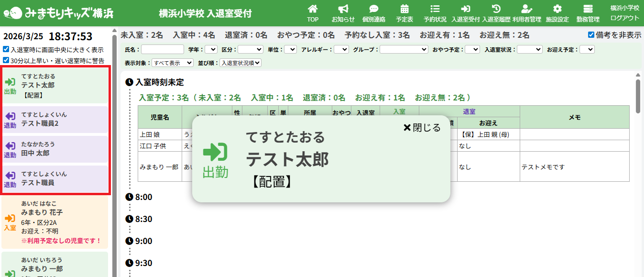Open 利用者管理 user edit icon
This screenshot has width=644, height=277.
(x=526, y=9)
